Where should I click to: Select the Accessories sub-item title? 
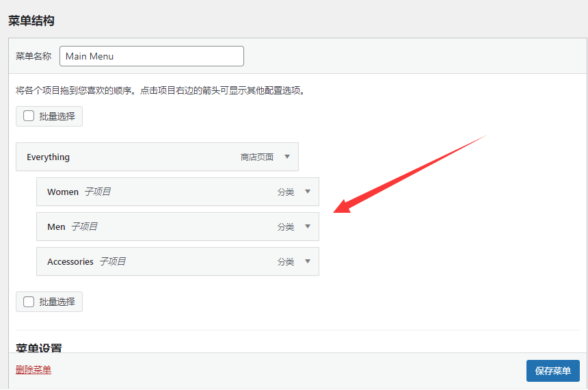pyautogui.click(x=70, y=261)
